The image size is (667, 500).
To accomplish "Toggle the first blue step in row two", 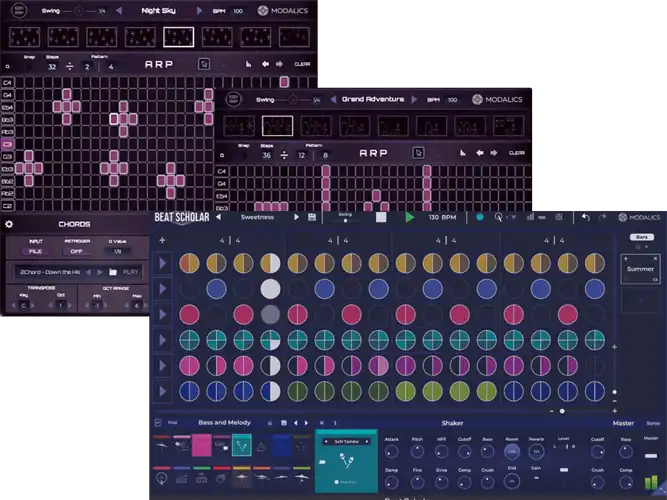I will [216, 289].
